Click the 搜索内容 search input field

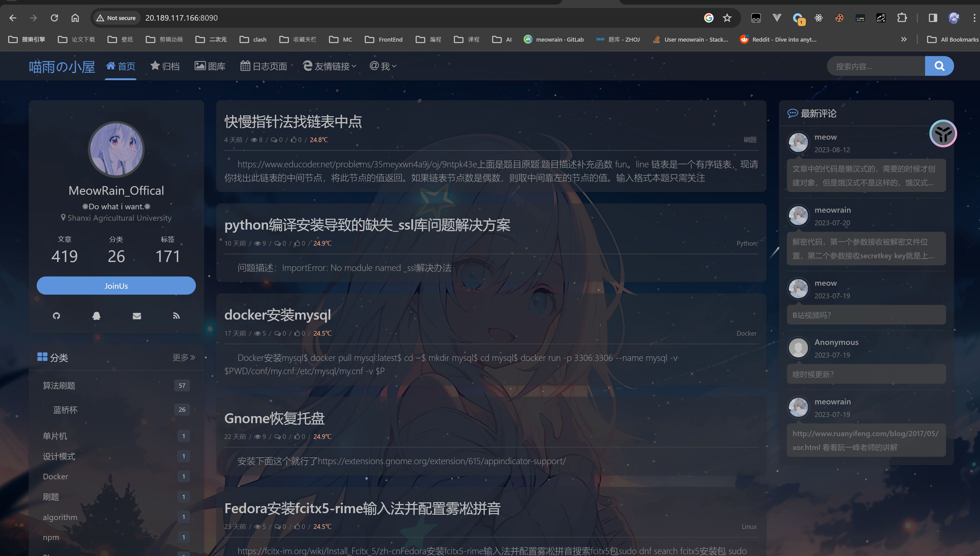(x=875, y=67)
